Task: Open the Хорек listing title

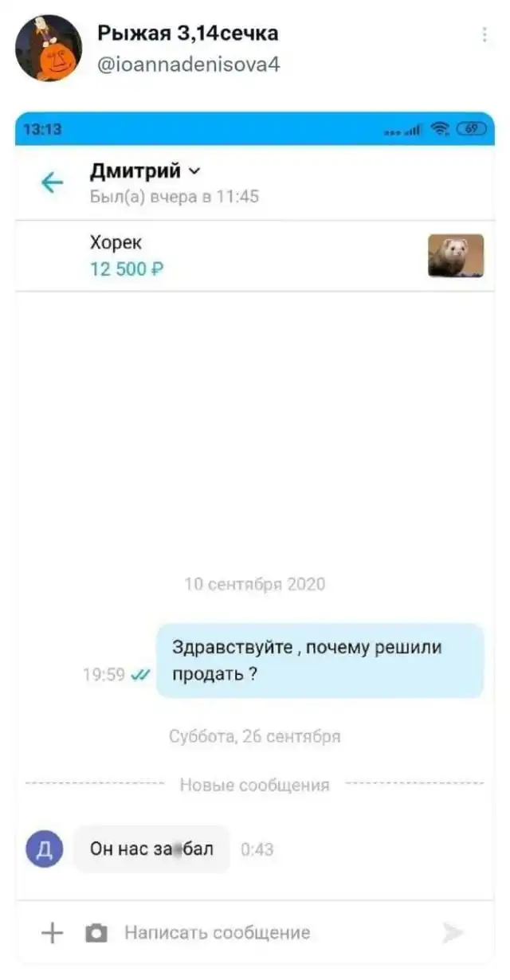Action: coord(116,243)
